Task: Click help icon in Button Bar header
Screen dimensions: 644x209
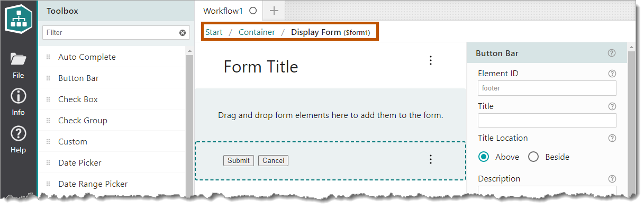Action: [x=612, y=53]
